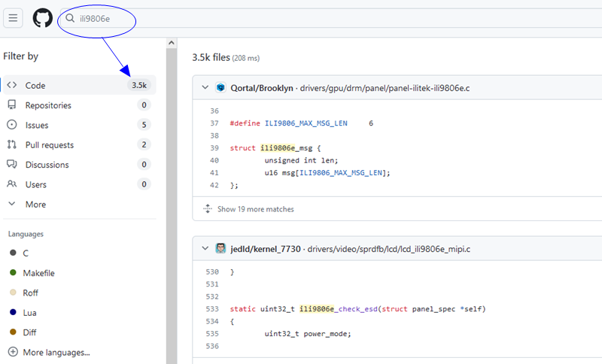Screen dimensions: 602x364
Task: Click ili9806e_check_esd function name
Action: (x=338, y=309)
